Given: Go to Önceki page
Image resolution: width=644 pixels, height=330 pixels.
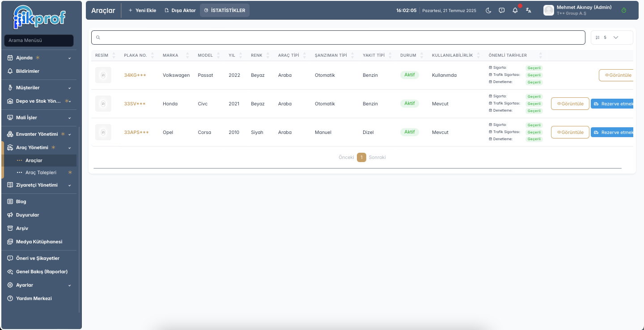Looking at the screenshot, I should (346, 157).
